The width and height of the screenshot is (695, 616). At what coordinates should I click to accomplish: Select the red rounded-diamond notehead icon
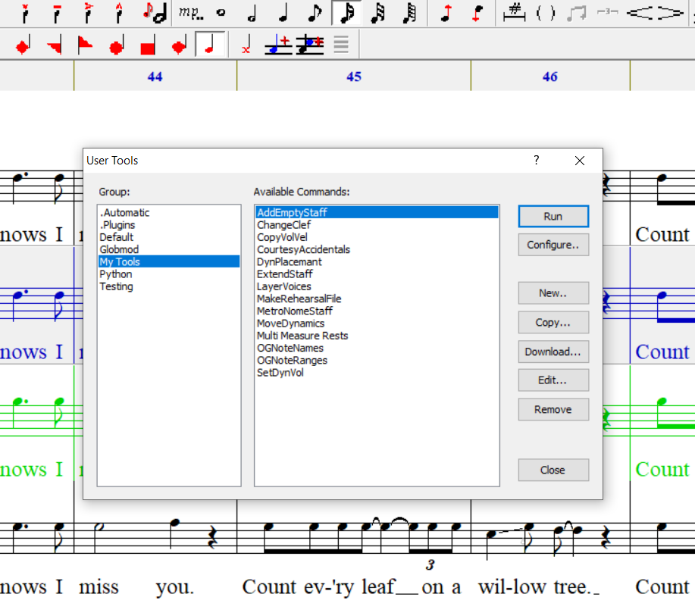coord(179,45)
